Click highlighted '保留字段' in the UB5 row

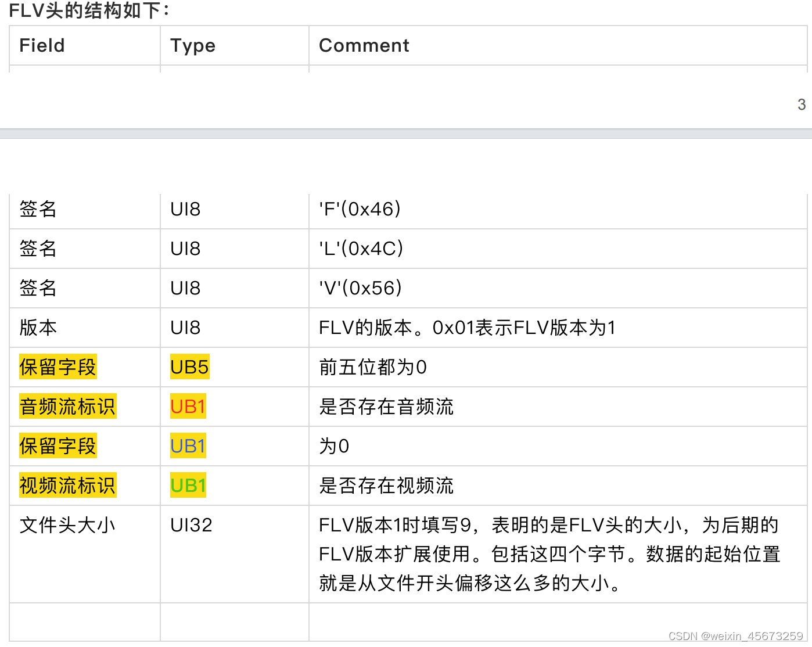click(58, 367)
